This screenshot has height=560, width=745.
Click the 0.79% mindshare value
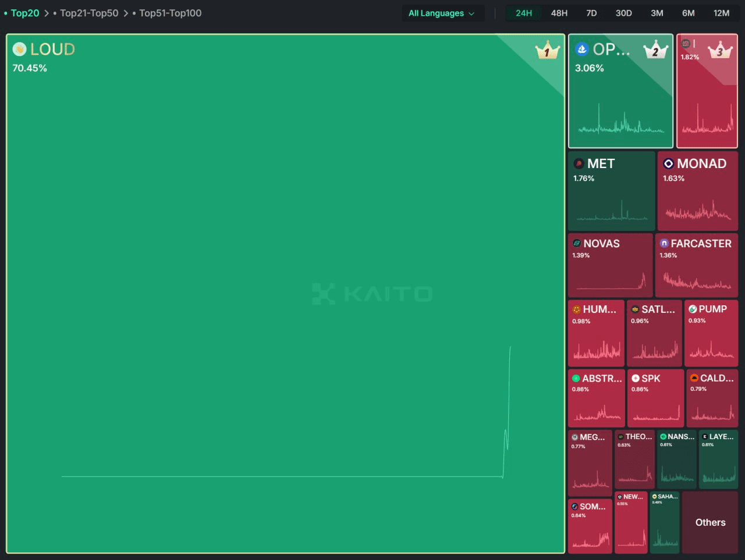click(x=698, y=389)
